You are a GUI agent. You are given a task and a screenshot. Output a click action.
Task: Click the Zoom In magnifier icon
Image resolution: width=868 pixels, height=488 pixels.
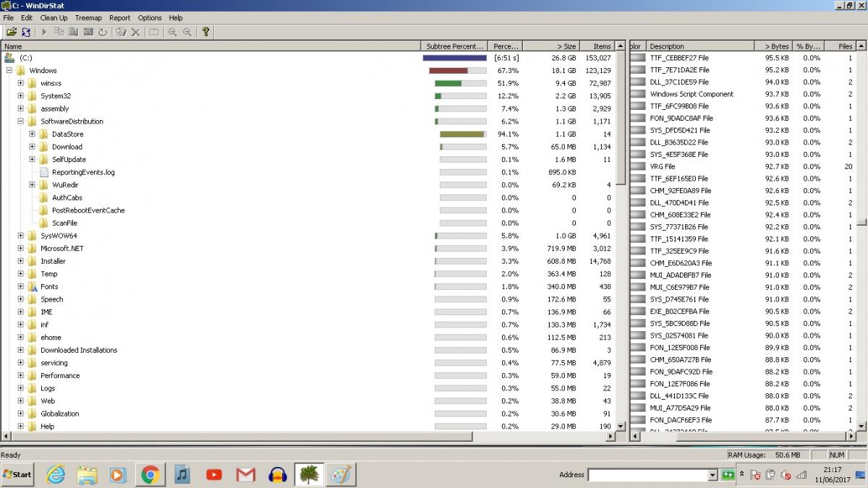(172, 32)
